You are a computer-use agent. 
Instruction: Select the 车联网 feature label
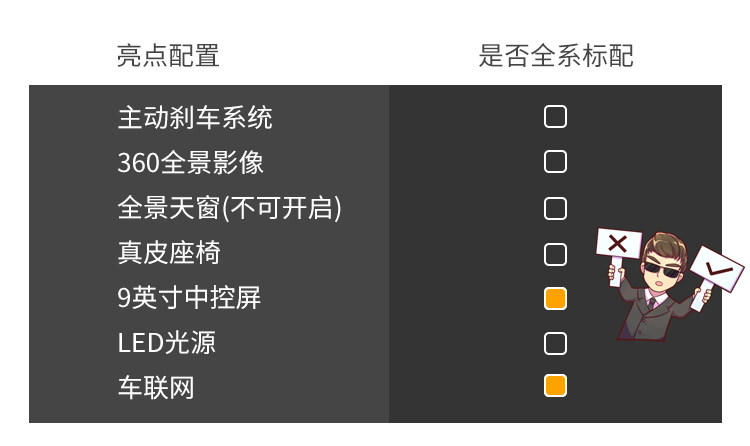pos(155,387)
